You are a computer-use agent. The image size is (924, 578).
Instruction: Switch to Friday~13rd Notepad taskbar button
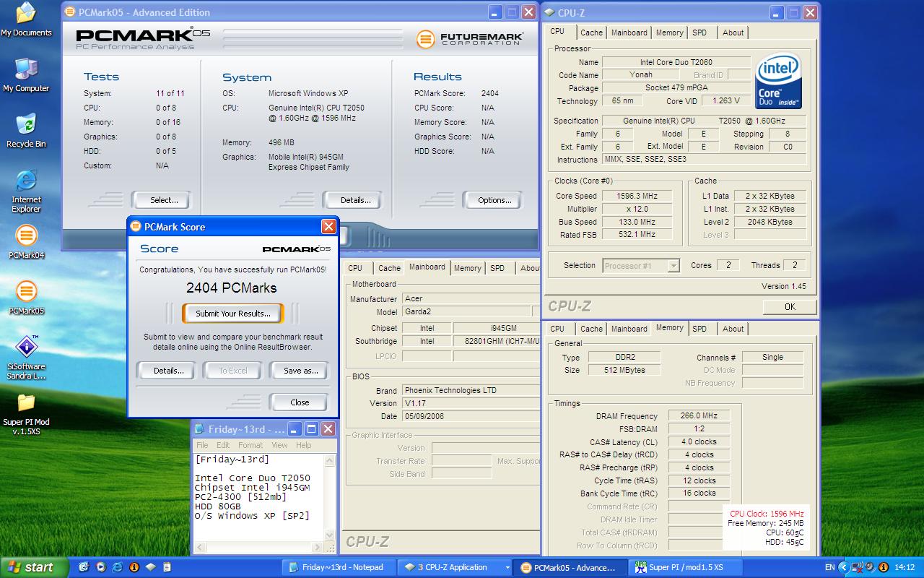click(x=339, y=567)
